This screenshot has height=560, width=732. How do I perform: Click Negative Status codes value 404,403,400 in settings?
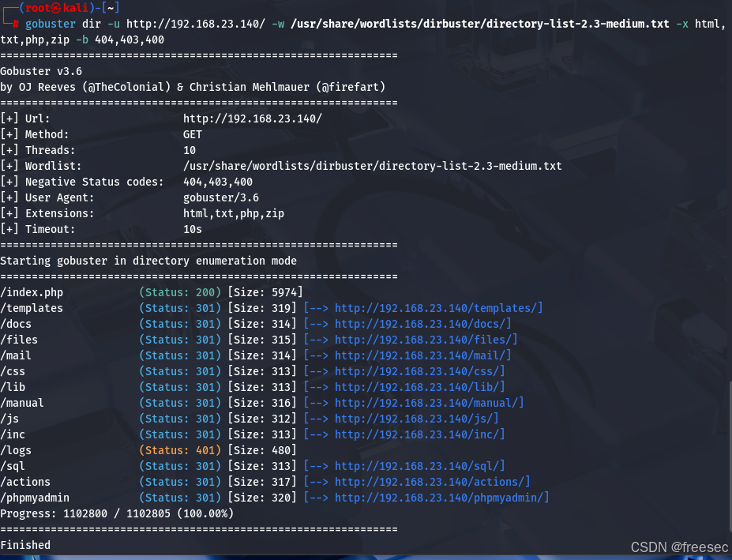218,182
